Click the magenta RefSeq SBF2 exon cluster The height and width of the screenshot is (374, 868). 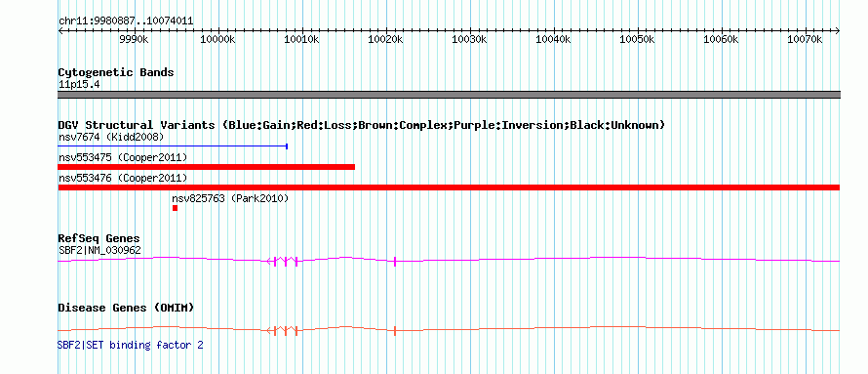286,261
